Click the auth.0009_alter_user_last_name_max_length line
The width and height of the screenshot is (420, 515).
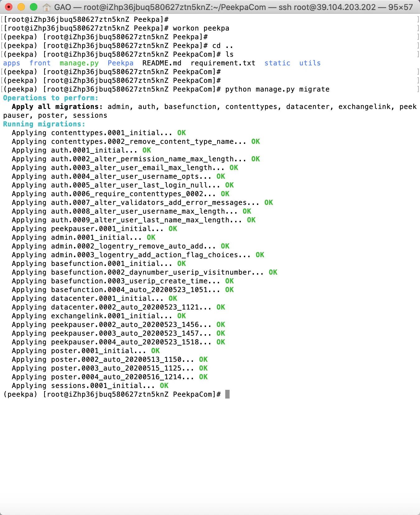point(133,220)
